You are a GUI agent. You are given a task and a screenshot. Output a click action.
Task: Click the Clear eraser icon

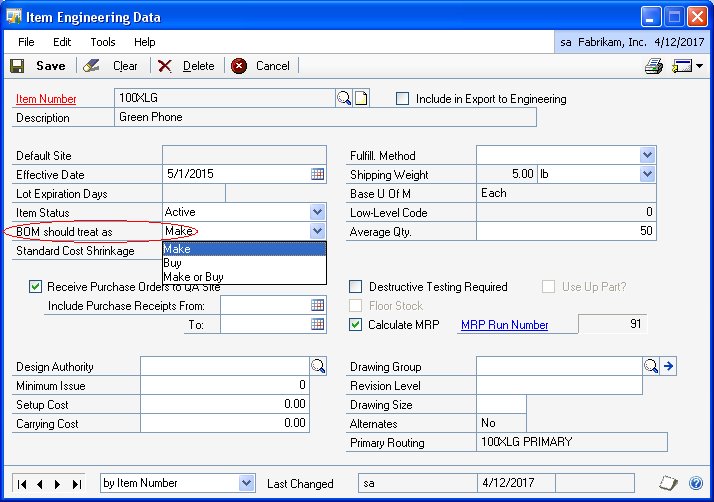click(91, 66)
